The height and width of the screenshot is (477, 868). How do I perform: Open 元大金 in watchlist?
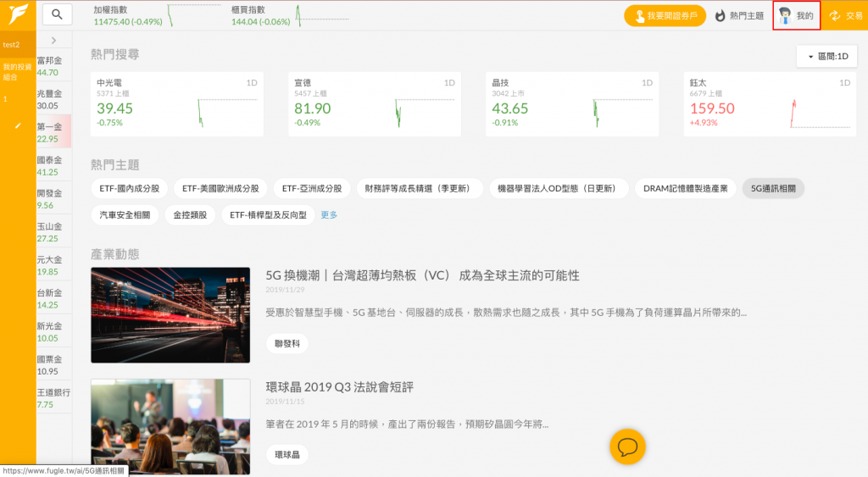point(53,266)
